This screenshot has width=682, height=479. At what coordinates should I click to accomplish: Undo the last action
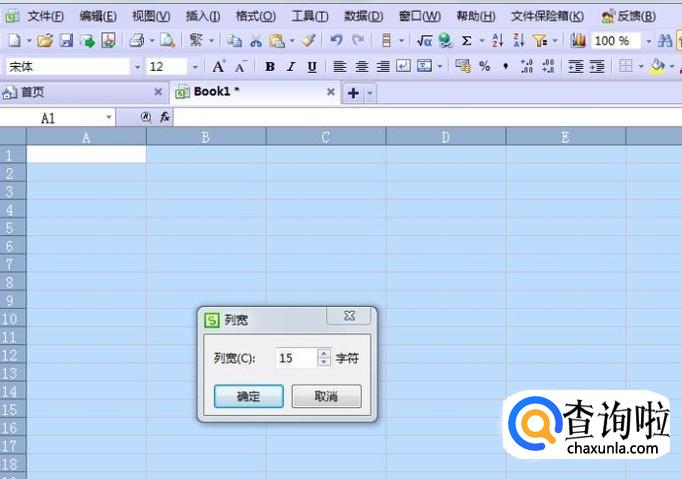click(x=336, y=40)
